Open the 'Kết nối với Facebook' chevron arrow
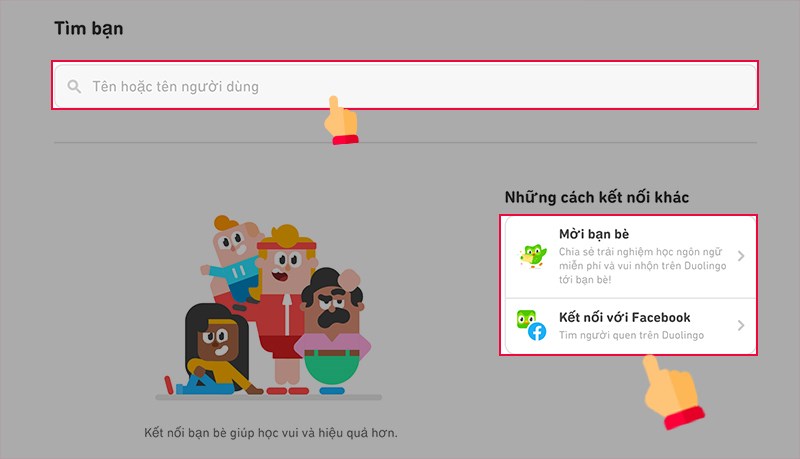The height and width of the screenshot is (459, 800). pyautogui.click(x=741, y=325)
